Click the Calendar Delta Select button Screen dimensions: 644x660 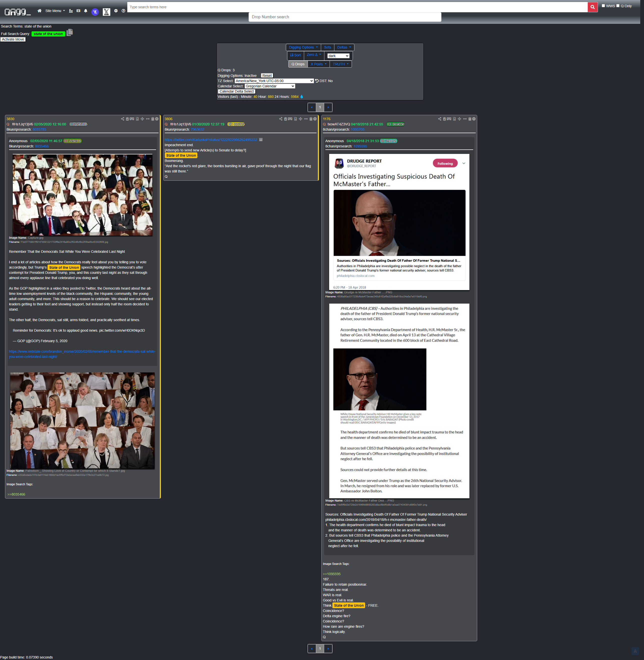pyautogui.click(x=236, y=91)
